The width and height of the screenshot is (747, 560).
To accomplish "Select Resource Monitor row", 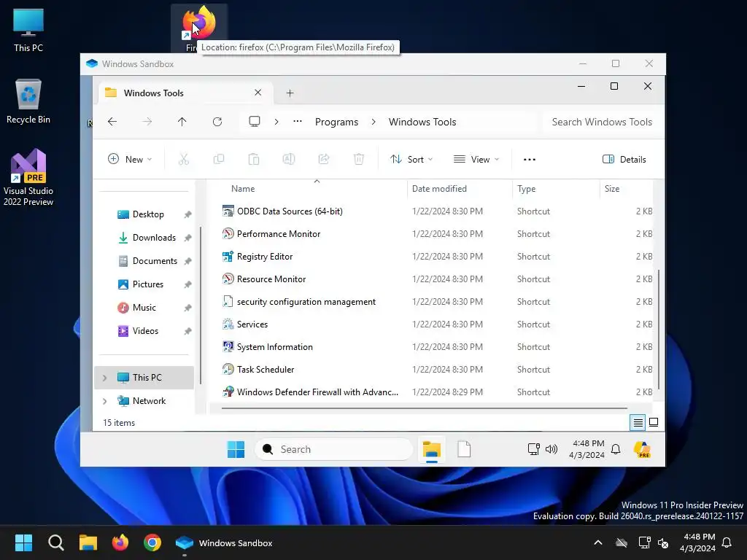I will (437, 279).
